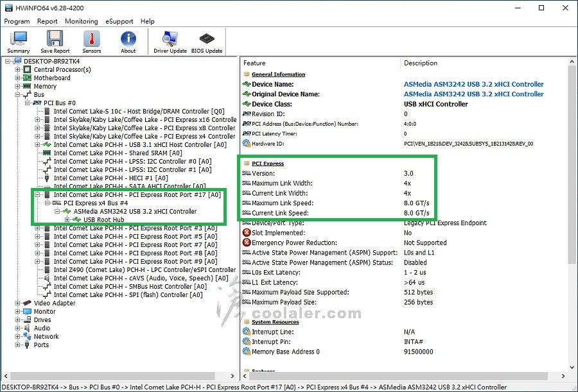Open the eSupport menu

(119, 21)
